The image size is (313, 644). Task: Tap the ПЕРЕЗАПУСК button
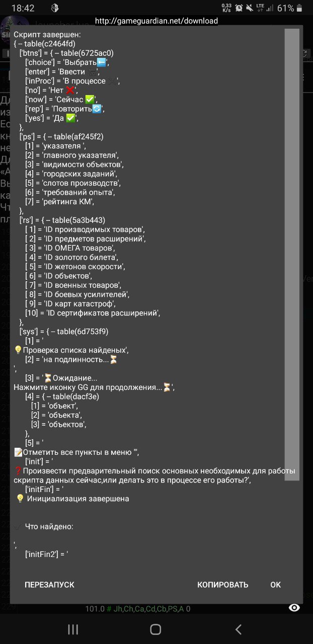tap(49, 585)
